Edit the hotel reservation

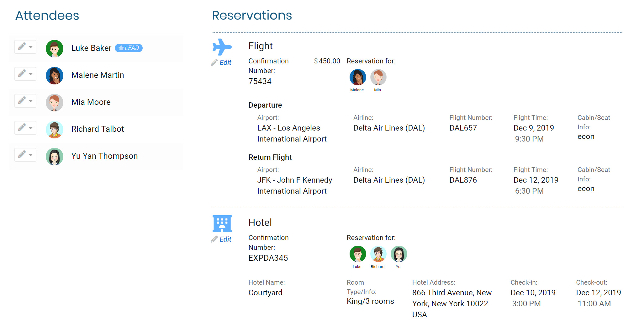click(222, 239)
